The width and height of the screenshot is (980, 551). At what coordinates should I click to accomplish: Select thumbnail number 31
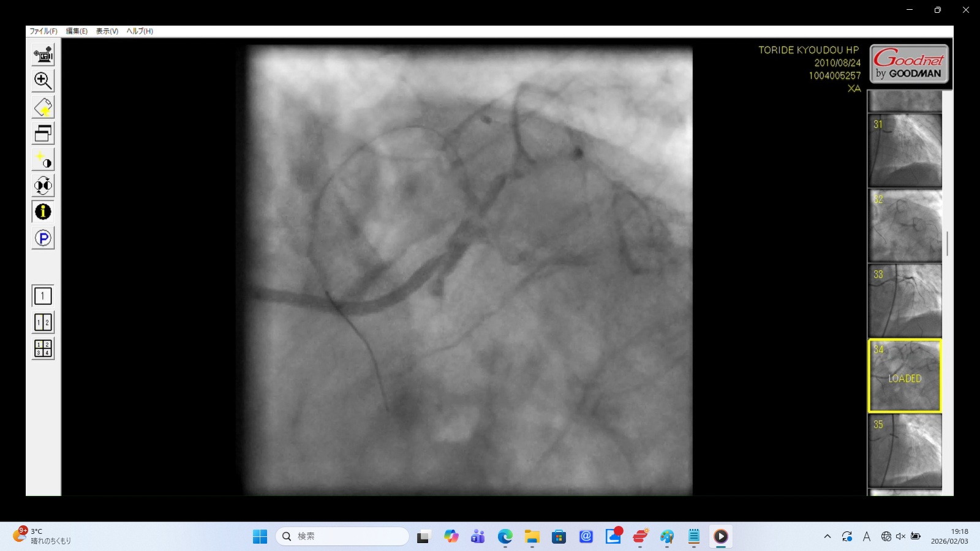pyautogui.click(x=905, y=151)
